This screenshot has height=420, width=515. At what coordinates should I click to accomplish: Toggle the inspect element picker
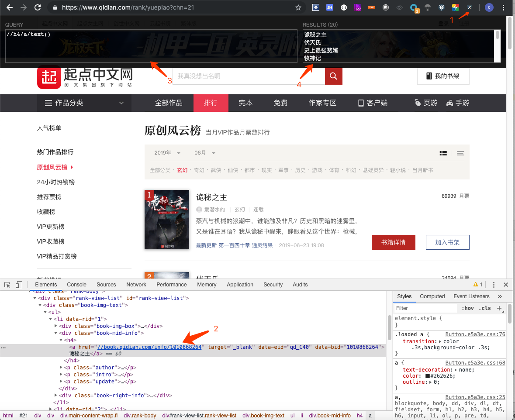coord(7,285)
